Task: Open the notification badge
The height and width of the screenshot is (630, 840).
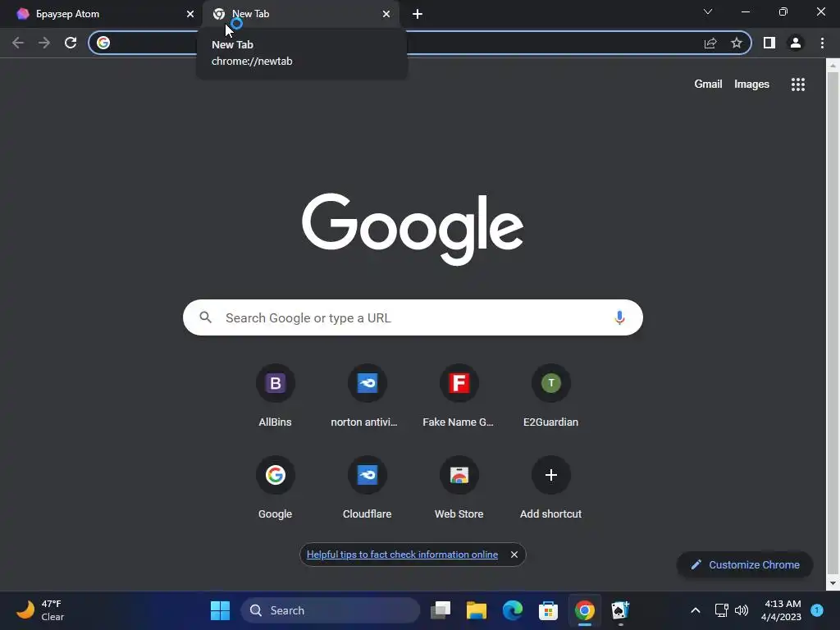Action: pos(817,609)
